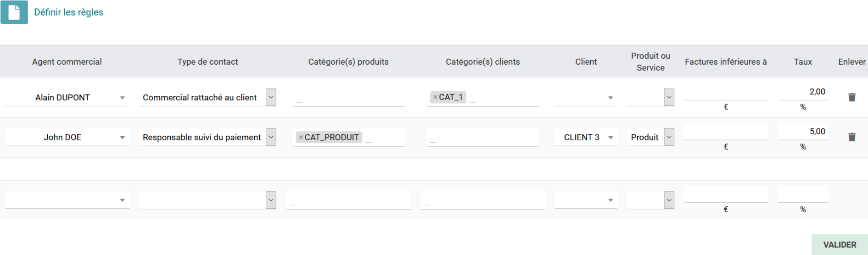This screenshot has height=255, width=868.
Task: Click the client categories field in John DOE row
Action: 482,138
